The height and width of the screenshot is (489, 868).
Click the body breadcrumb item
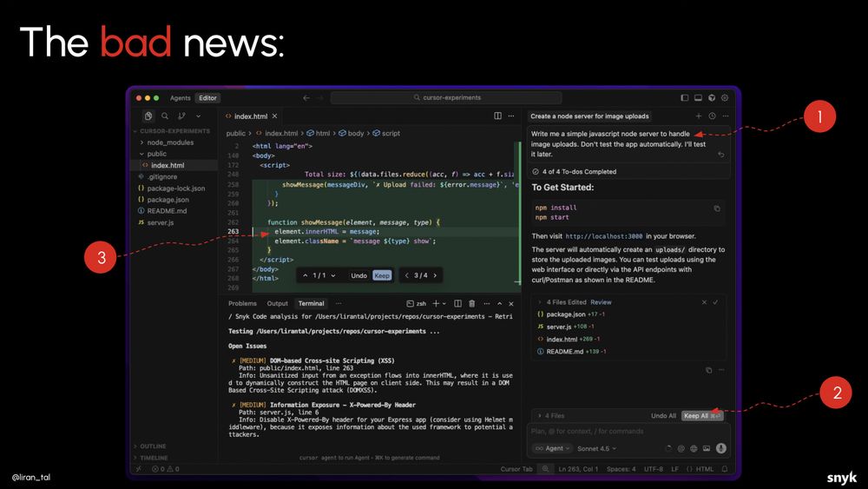coord(352,134)
